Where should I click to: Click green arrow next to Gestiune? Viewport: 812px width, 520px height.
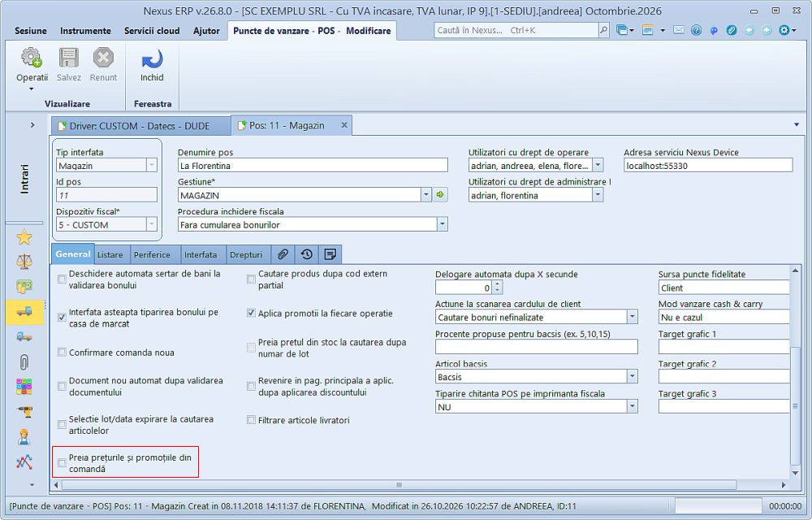click(440, 195)
